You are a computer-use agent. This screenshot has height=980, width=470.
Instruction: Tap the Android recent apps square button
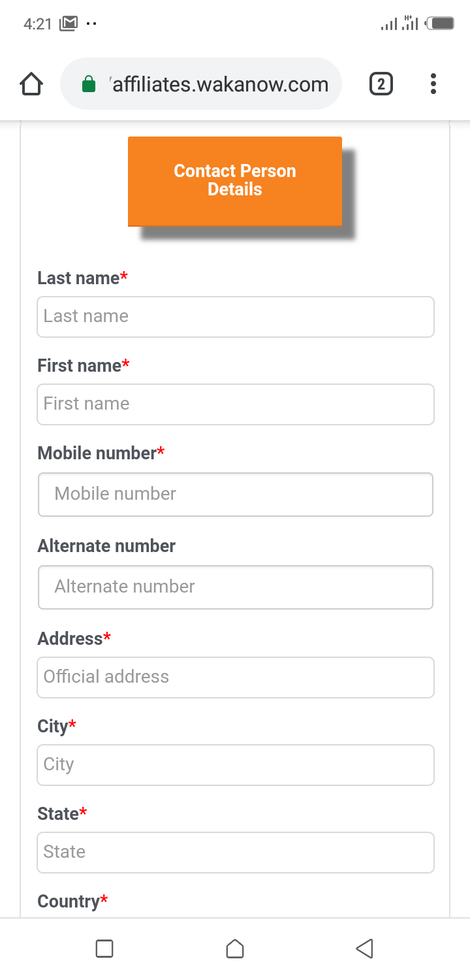(104, 949)
